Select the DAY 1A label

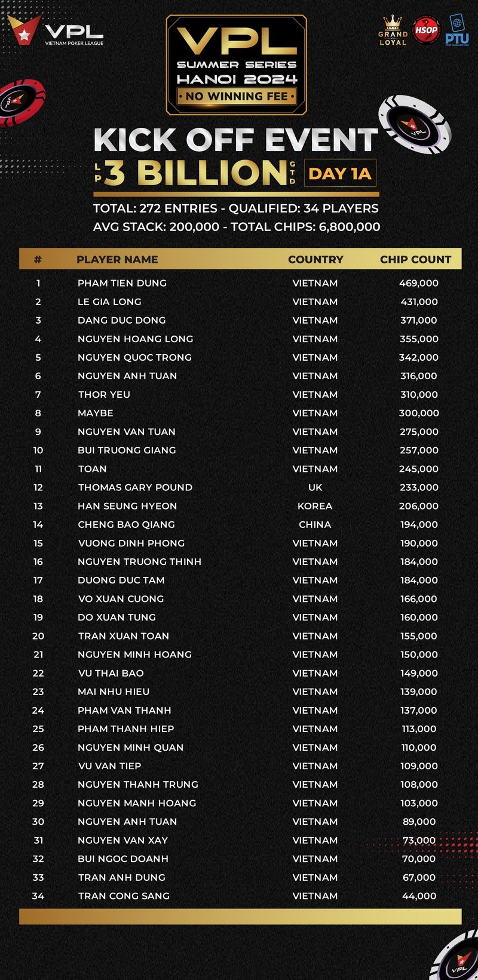(340, 174)
